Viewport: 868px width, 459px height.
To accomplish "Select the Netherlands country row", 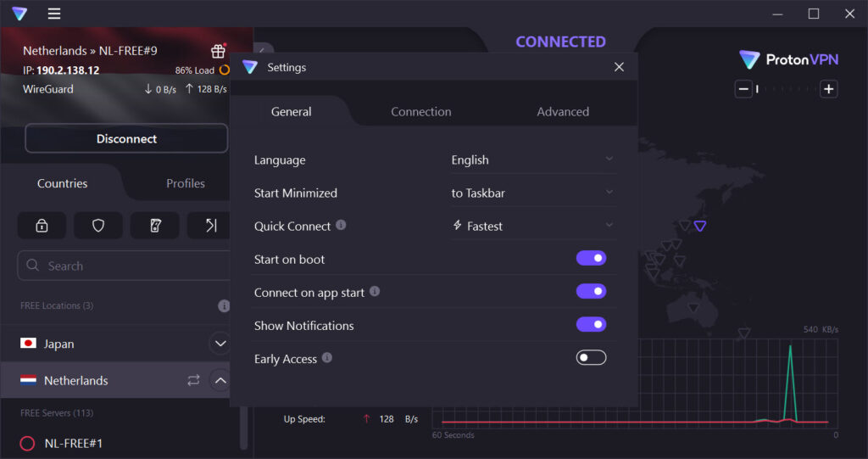I will [x=115, y=380].
